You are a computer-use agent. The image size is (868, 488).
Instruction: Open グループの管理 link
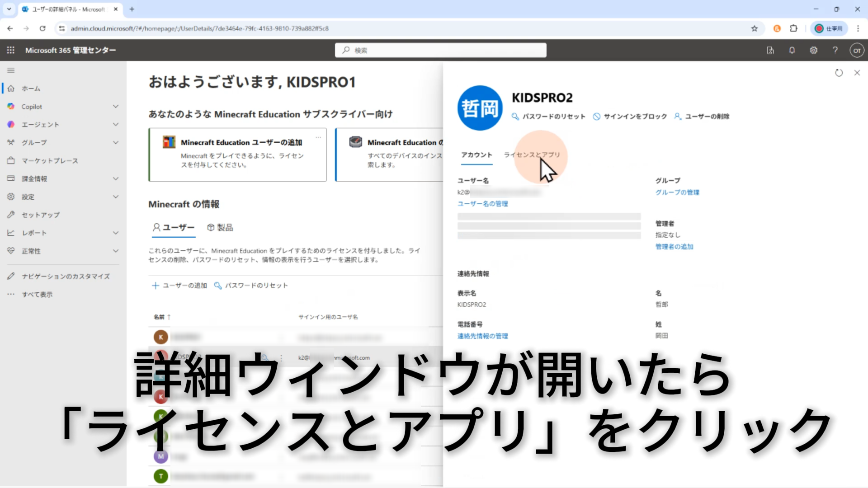[677, 192]
